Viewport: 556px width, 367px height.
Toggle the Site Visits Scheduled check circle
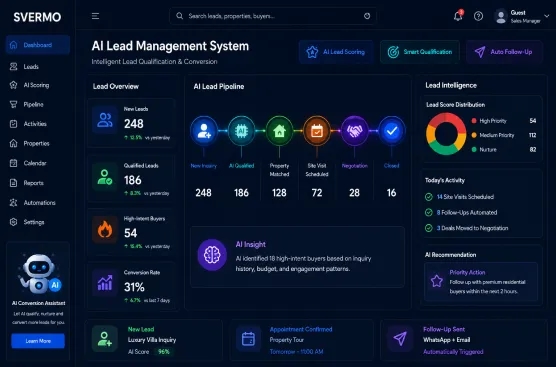(x=429, y=197)
